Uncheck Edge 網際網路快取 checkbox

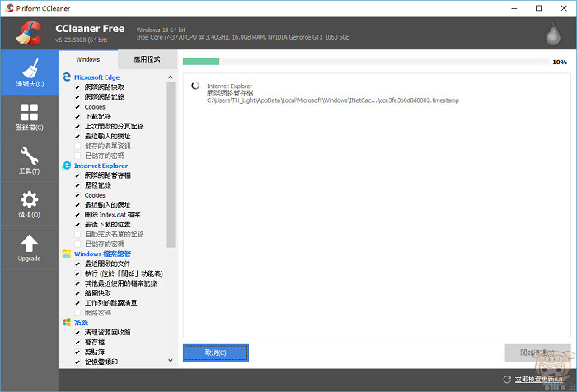click(x=77, y=87)
